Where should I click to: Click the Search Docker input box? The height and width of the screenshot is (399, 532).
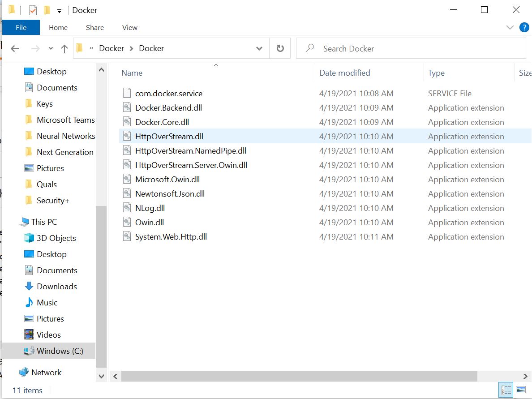[x=411, y=48]
